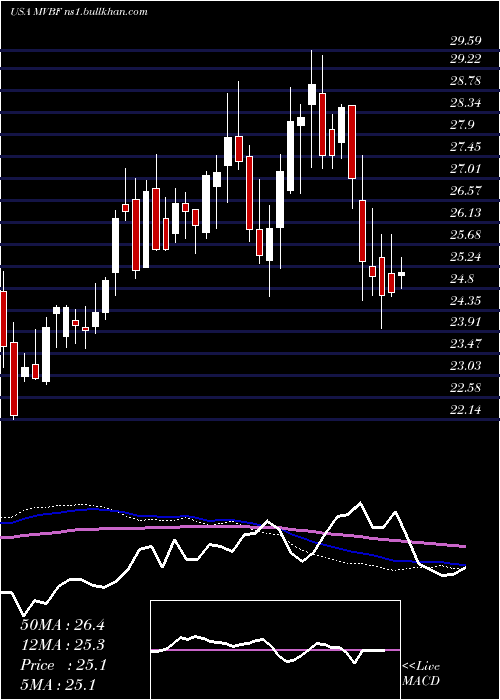Click the 5MA : 25.1 reading

click(x=58, y=685)
